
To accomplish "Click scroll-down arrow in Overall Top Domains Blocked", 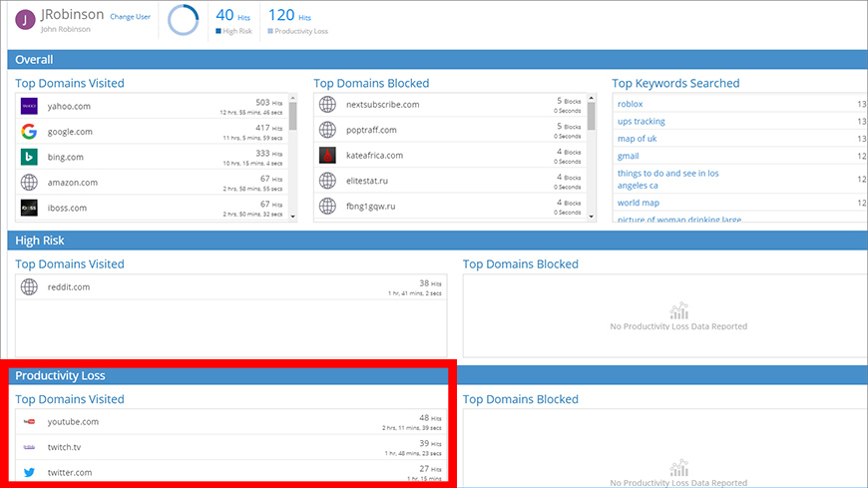I will (x=592, y=217).
